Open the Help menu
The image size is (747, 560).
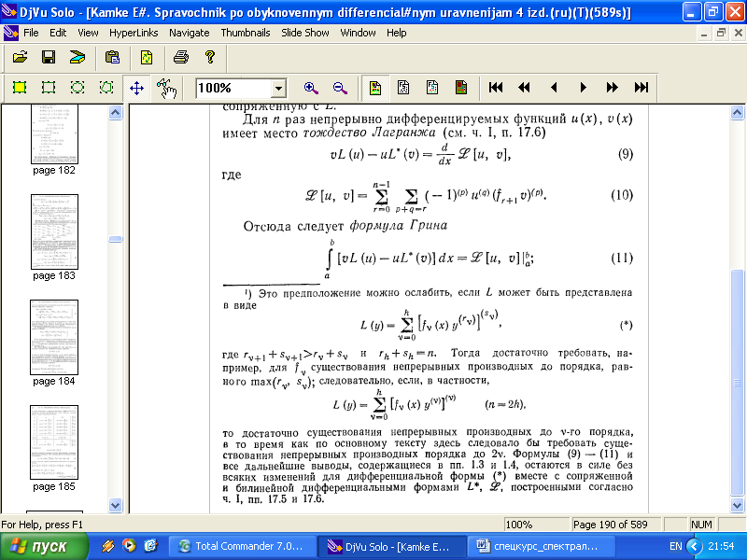pos(396,33)
